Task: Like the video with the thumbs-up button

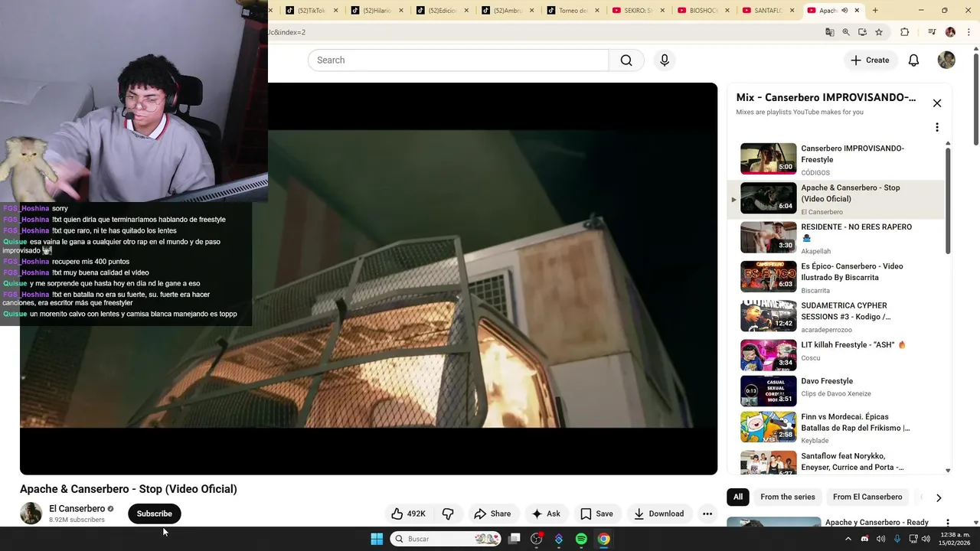Action: click(409, 514)
